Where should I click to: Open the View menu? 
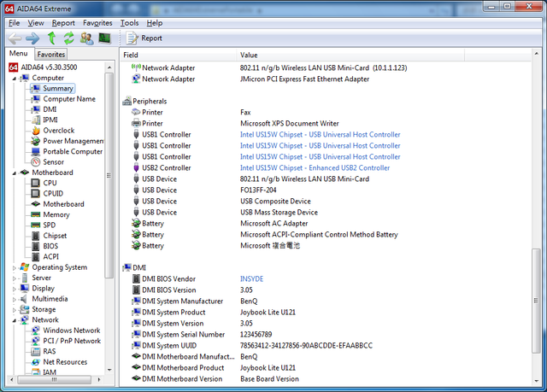36,23
